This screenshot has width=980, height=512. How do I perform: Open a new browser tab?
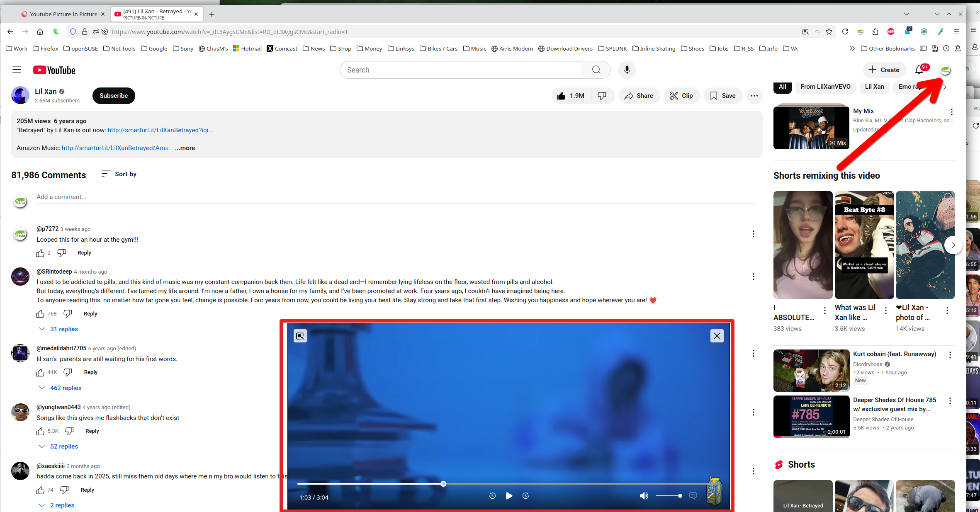[212, 14]
